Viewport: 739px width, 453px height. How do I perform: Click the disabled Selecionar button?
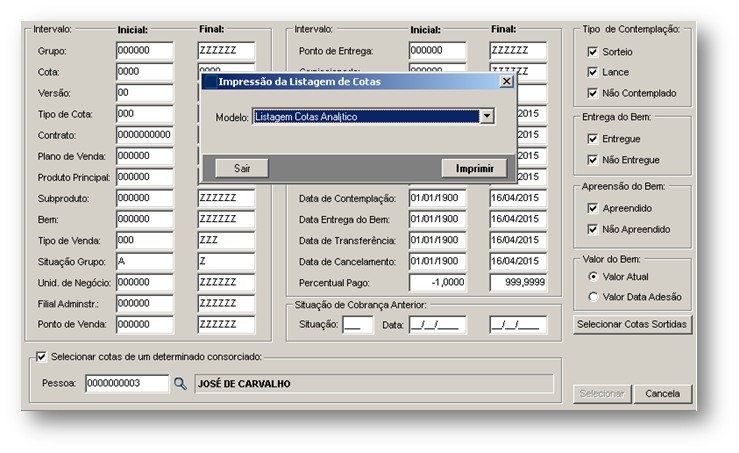[602, 394]
